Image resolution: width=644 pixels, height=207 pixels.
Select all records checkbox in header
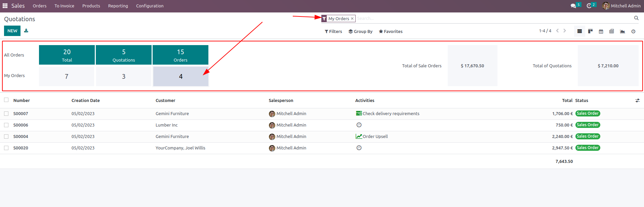[x=6, y=100]
